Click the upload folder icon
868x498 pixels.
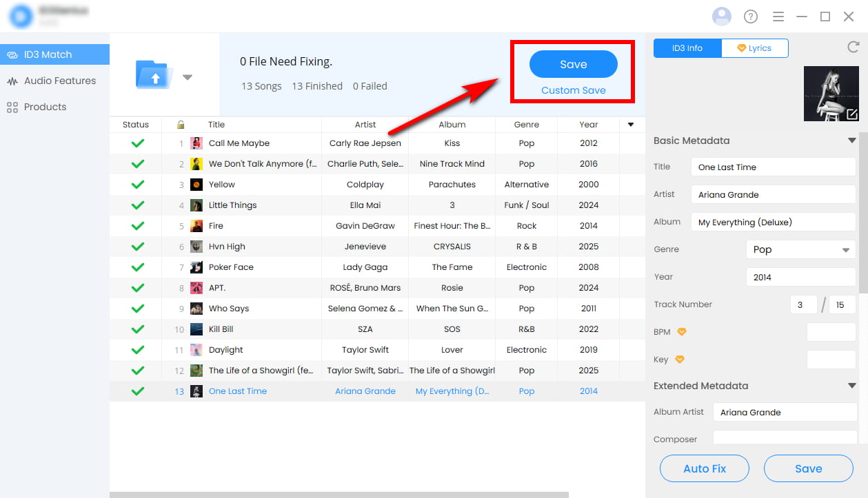tap(154, 74)
